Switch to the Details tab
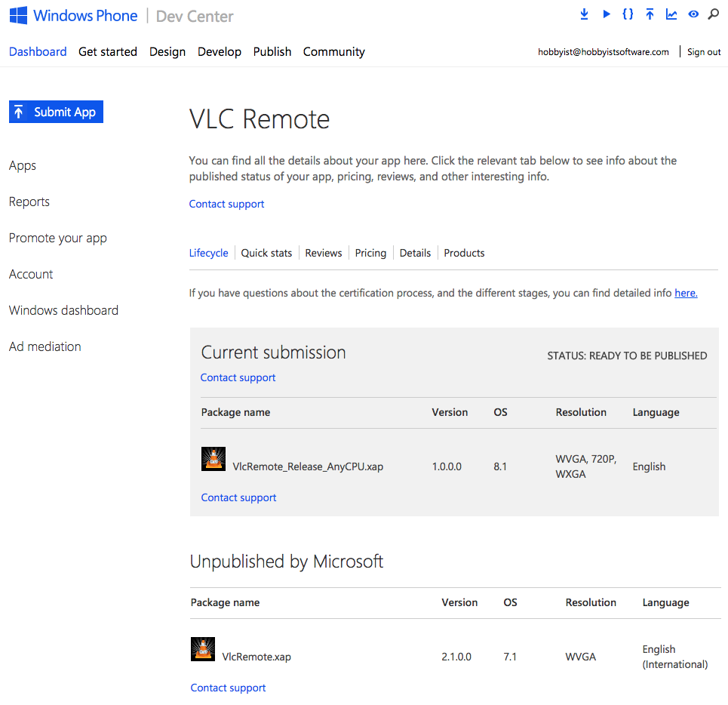This screenshot has height=705, width=728. pyautogui.click(x=415, y=253)
